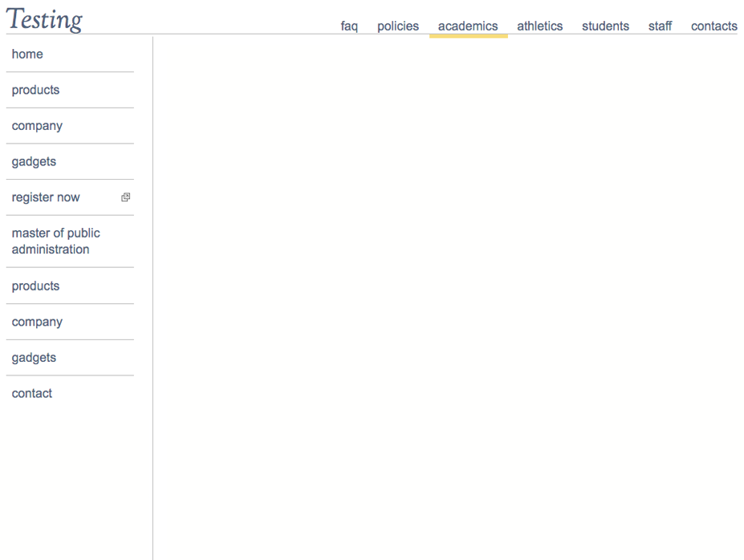Click the register now sidebar link
The image size is (744, 560).
point(46,197)
